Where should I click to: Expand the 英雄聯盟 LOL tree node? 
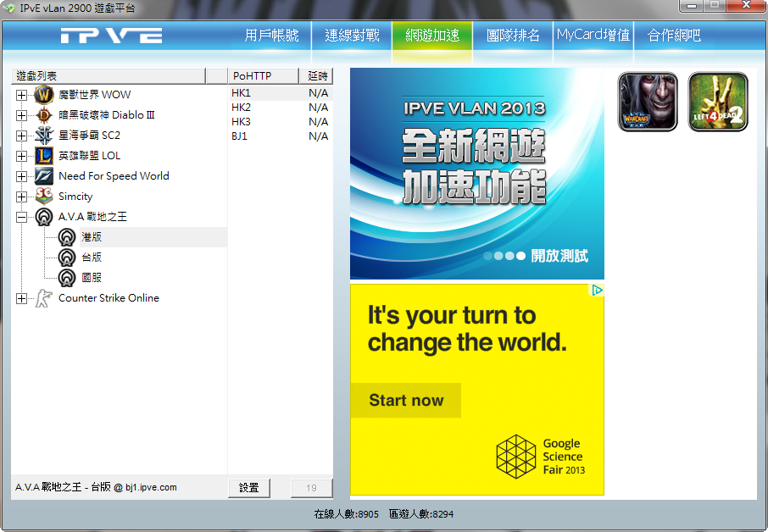pos(21,156)
